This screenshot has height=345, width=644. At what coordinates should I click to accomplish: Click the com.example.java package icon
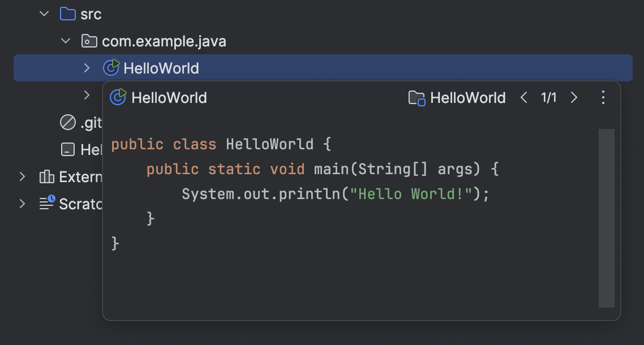click(x=89, y=41)
